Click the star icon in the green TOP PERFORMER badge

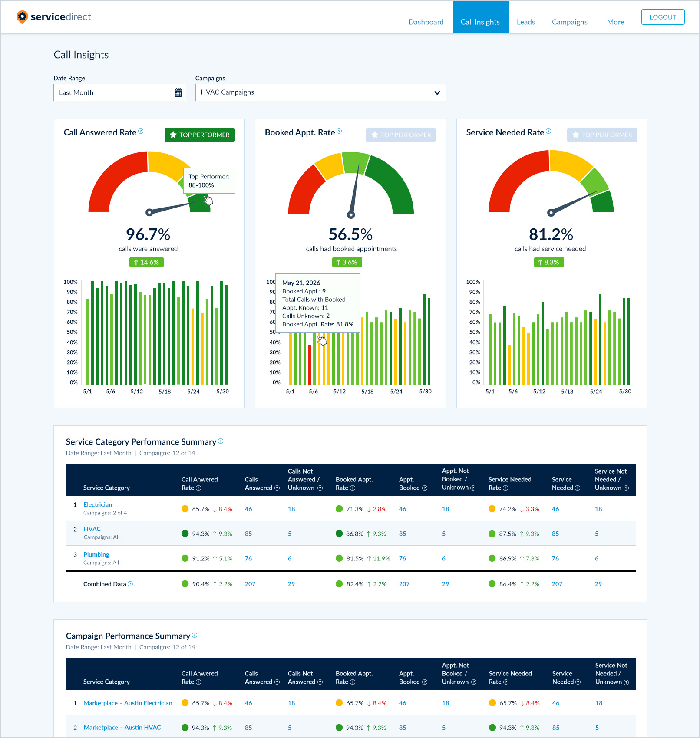[x=173, y=135]
